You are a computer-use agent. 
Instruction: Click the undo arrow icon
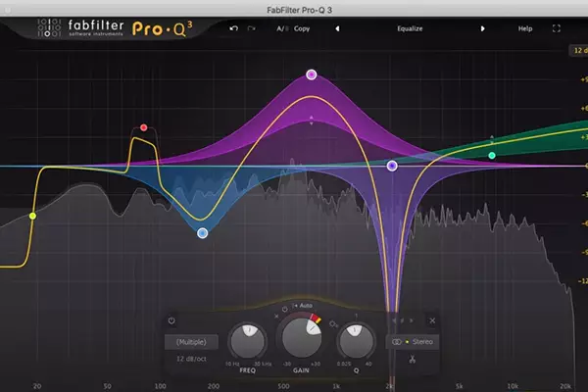pos(233,28)
